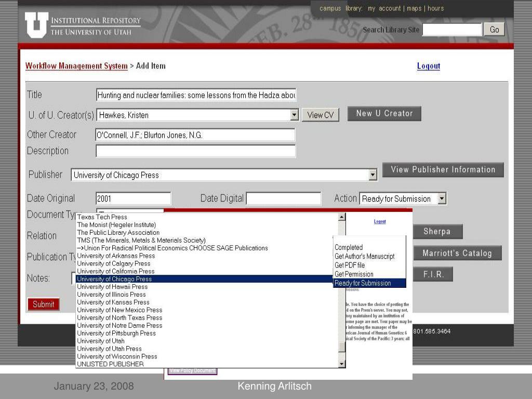Click the main Logout link
This screenshot has width=532, height=399.
(x=429, y=66)
